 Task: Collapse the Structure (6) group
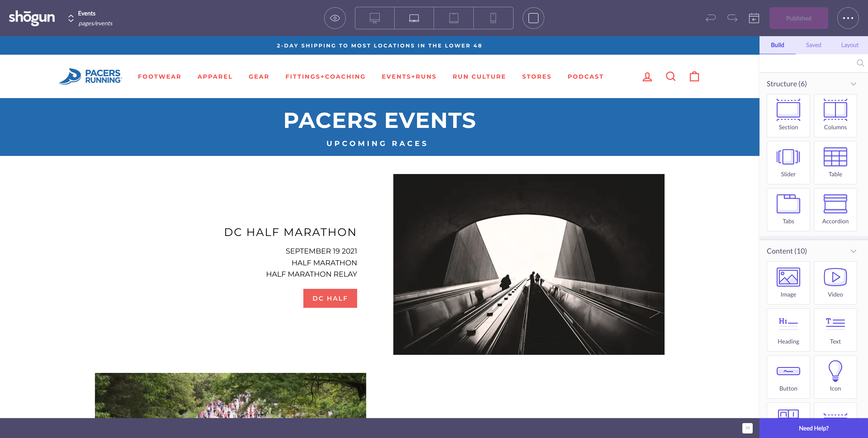tap(854, 84)
